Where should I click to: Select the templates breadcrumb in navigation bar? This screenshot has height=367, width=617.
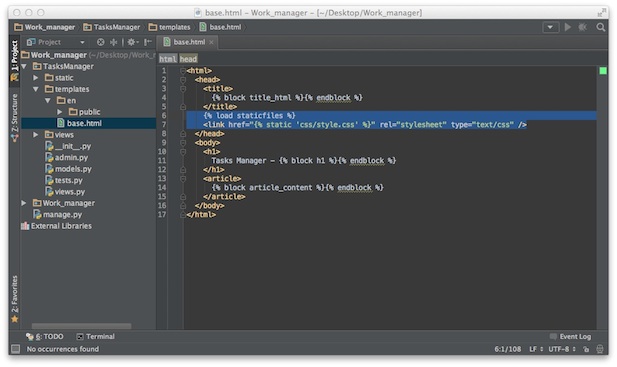point(170,27)
